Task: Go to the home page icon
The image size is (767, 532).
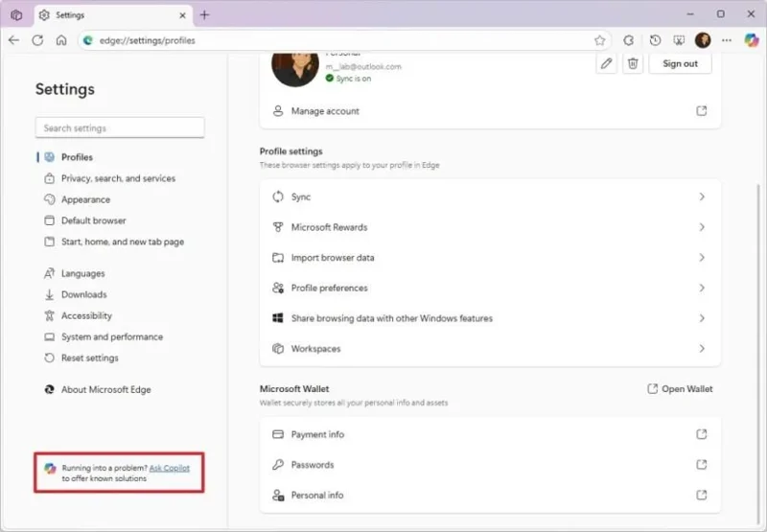Action: pyautogui.click(x=61, y=40)
